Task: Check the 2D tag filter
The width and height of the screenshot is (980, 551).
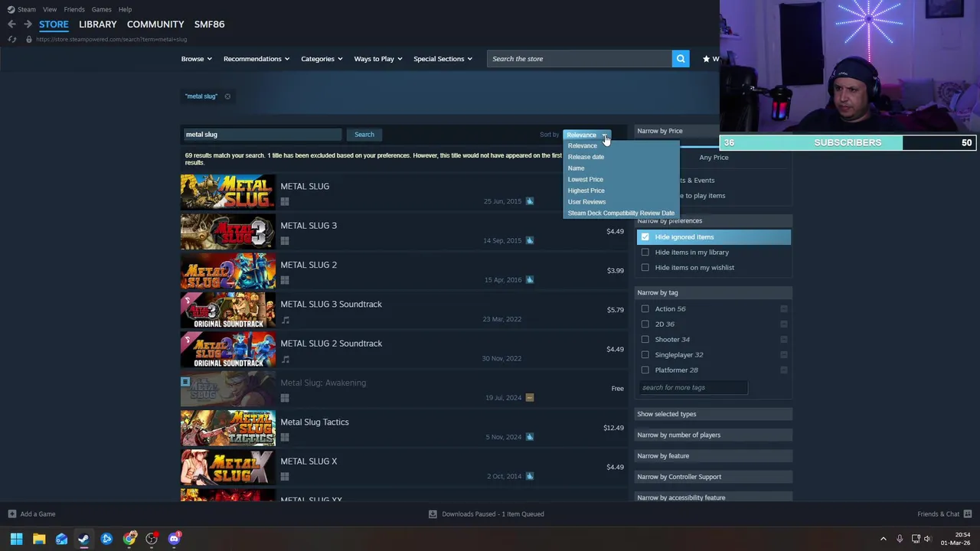Action: pos(645,324)
